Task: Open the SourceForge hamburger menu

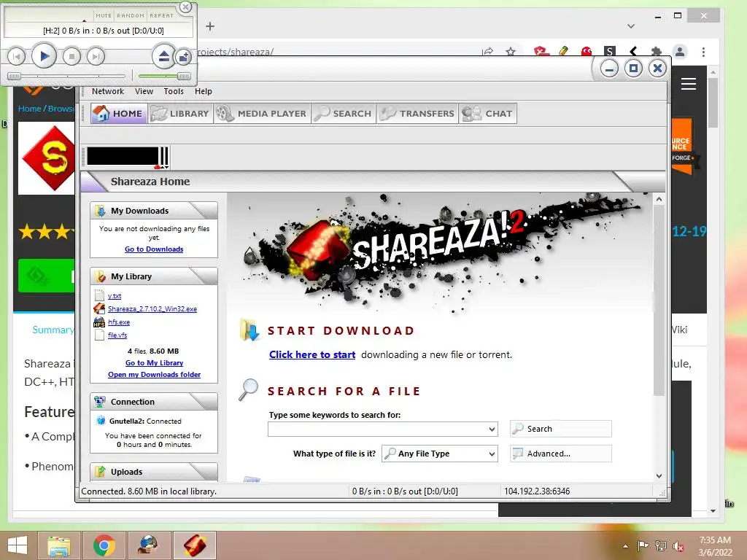Action: [x=689, y=84]
